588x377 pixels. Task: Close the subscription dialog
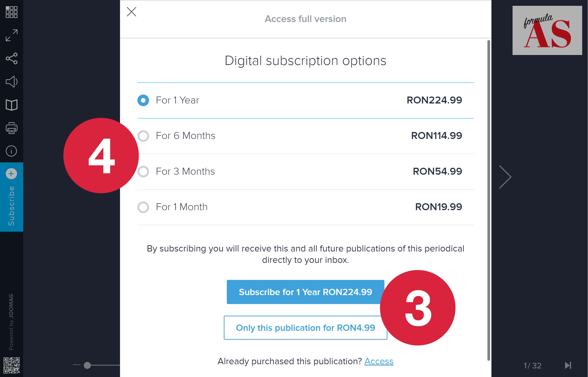tap(132, 12)
